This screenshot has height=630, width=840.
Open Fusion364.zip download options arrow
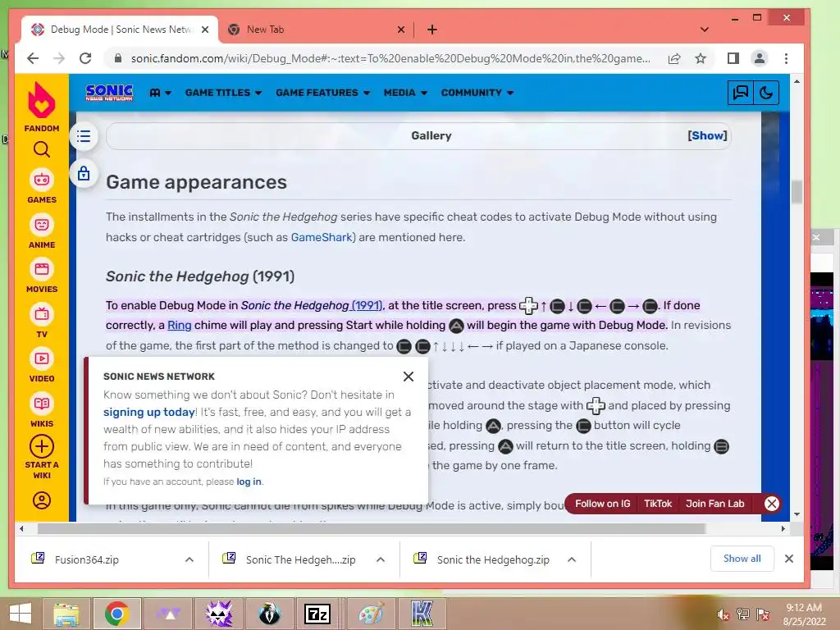(189, 559)
